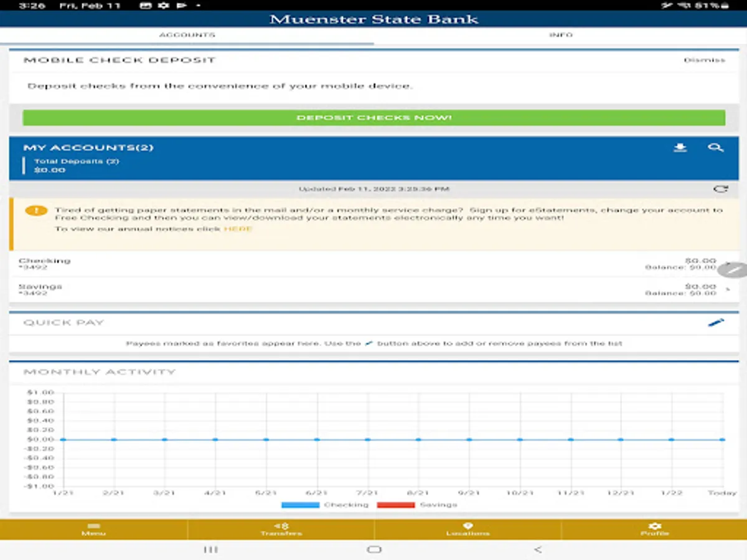Tap the floating gray pencil edit button
747x560 pixels.
(733, 269)
